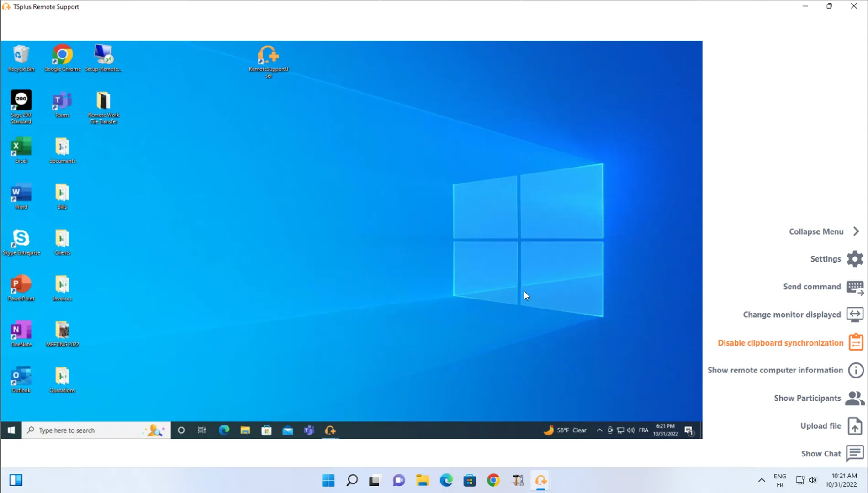868x493 pixels.
Task: Open the remote Windows Start menu
Action: (11, 430)
